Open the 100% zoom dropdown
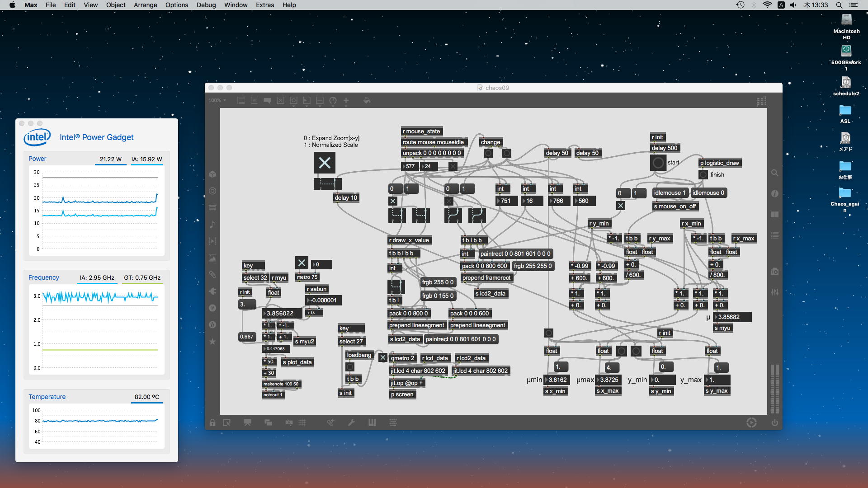Viewport: 868px width, 488px height. 217,100
